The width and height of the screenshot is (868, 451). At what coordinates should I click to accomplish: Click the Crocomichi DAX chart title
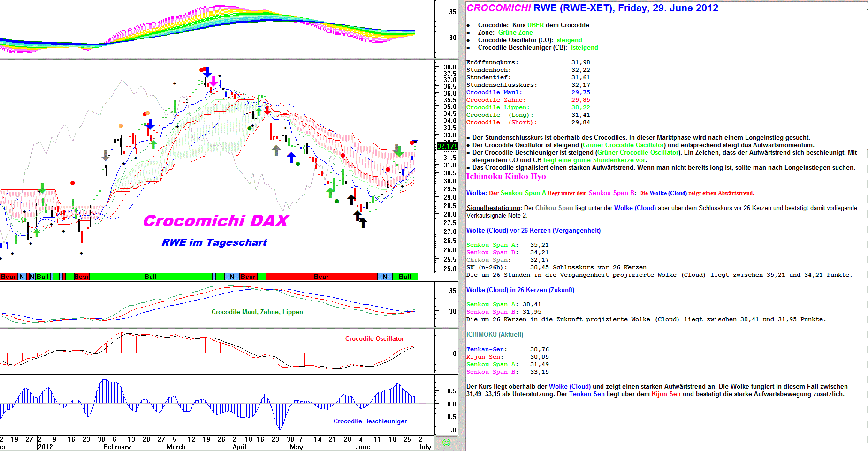coord(216,221)
